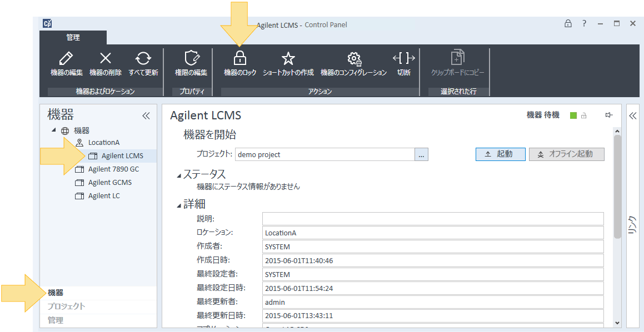Open 権限の編集 shield icon

pos(191,59)
